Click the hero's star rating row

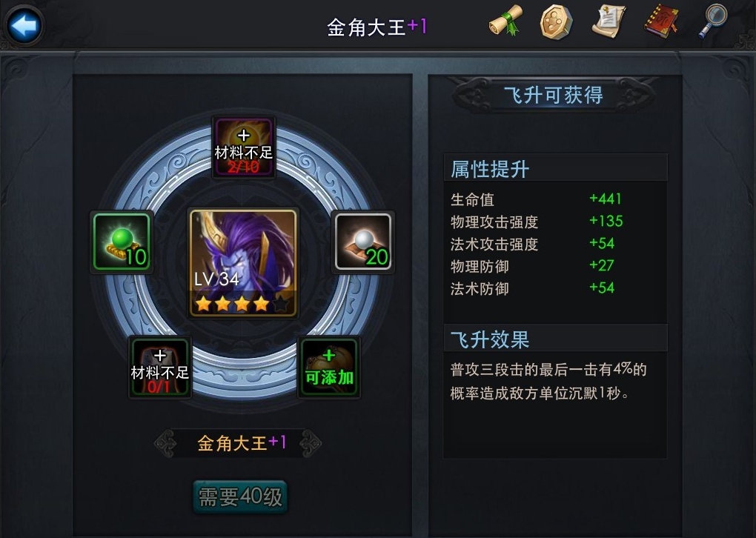pos(242,304)
